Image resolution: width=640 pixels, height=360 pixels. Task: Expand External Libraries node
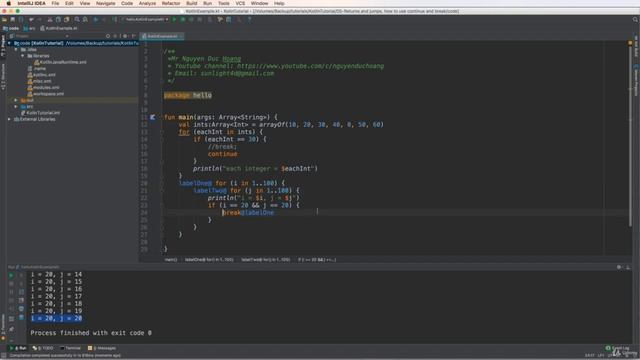pos(9,119)
